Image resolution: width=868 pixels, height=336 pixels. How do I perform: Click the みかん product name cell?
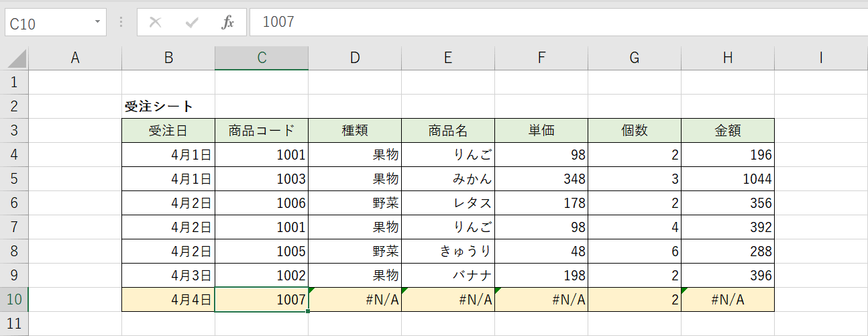click(448, 179)
